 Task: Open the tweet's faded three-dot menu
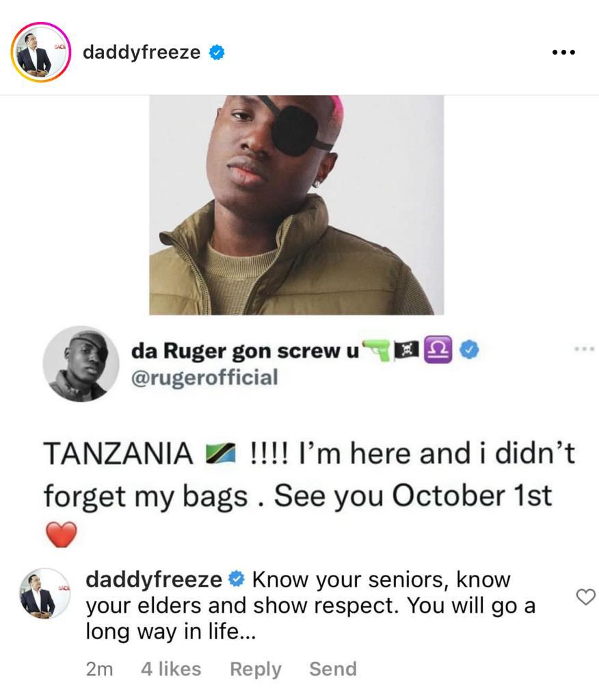[x=585, y=349]
